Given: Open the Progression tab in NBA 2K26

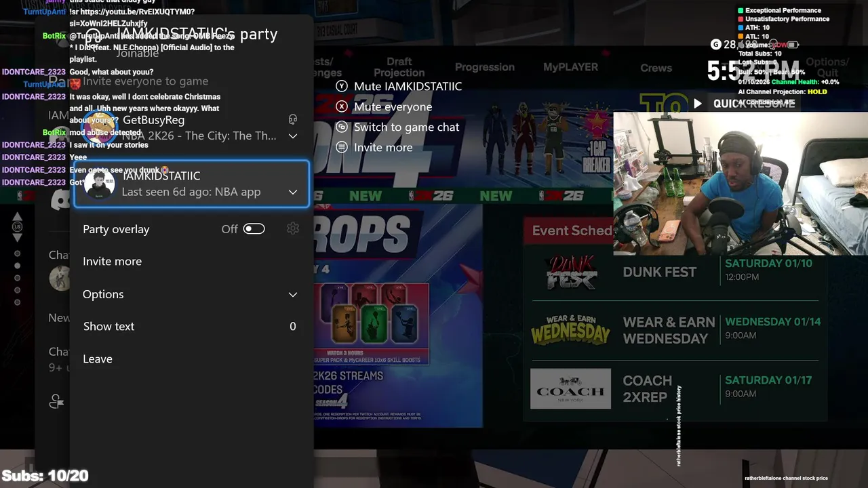Looking at the screenshot, I should point(484,67).
